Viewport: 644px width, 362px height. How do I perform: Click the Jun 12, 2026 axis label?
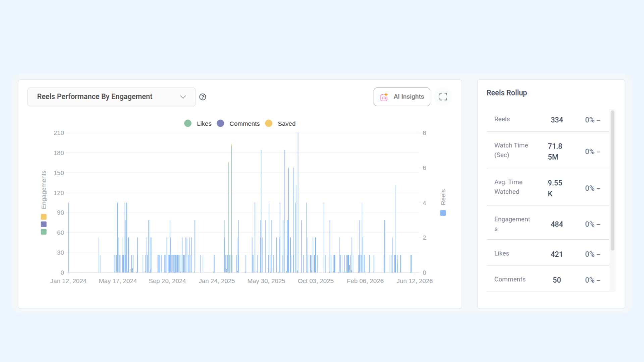tap(415, 281)
